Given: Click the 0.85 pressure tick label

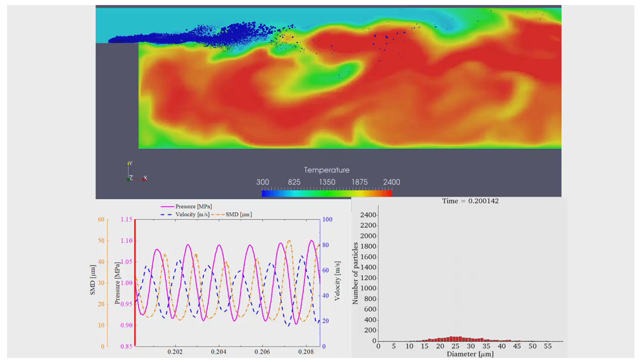Looking at the screenshot, I should [126, 346].
